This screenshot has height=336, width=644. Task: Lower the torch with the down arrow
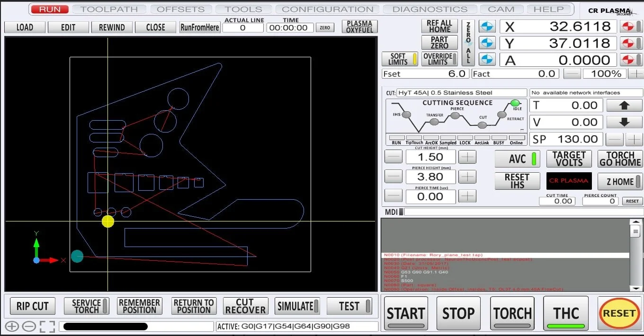pyautogui.click(x=624, y=122)
